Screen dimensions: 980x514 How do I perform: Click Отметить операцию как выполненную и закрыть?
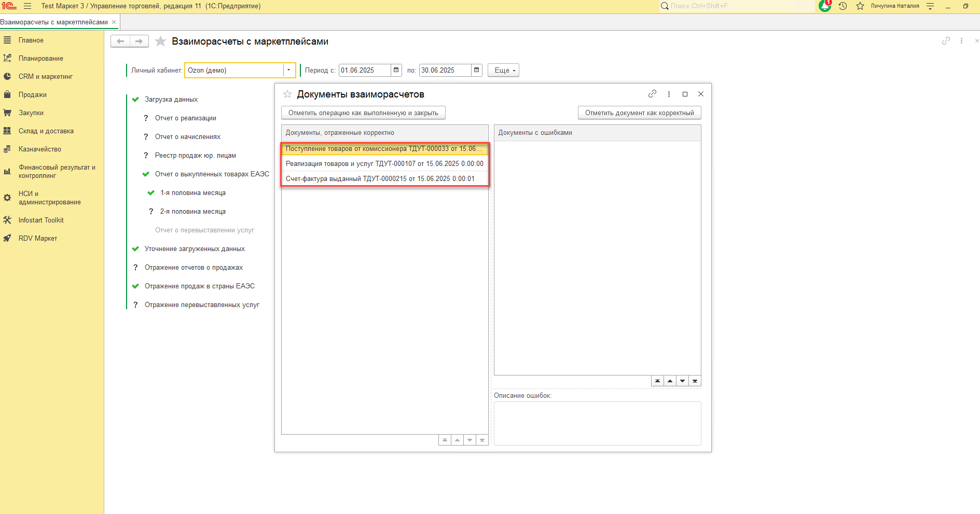tap(363, 113)
